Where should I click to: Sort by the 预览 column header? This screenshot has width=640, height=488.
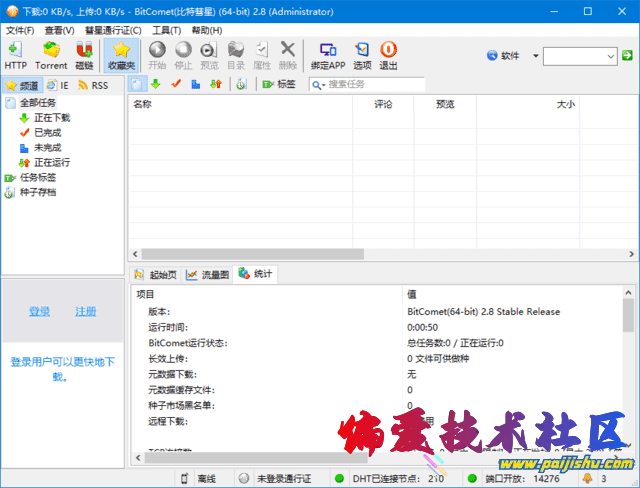click(x=445, y=104)
